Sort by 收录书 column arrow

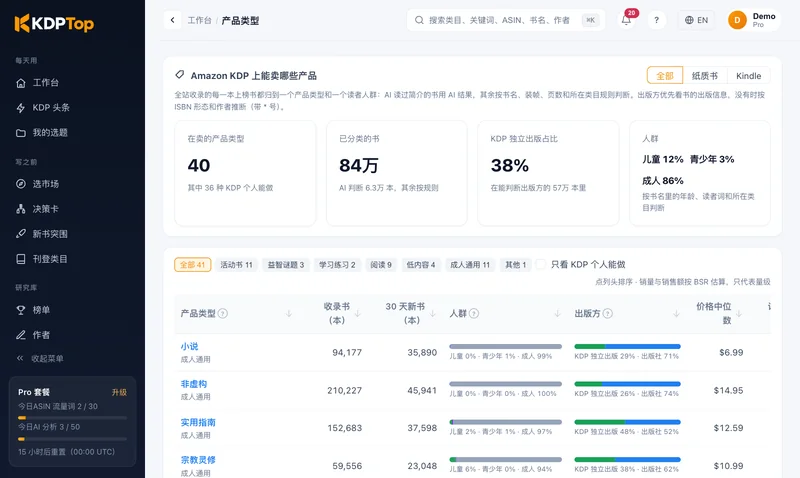358,313
